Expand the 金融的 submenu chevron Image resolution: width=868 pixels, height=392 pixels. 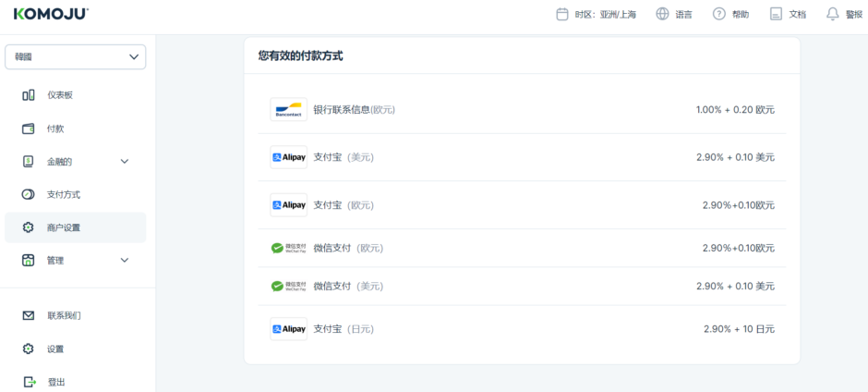[125, 162]
